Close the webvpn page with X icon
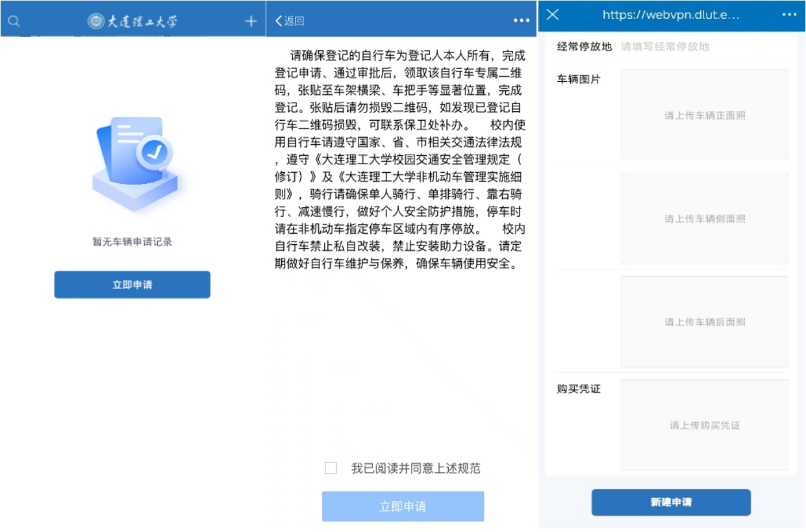 click(553, 15)
